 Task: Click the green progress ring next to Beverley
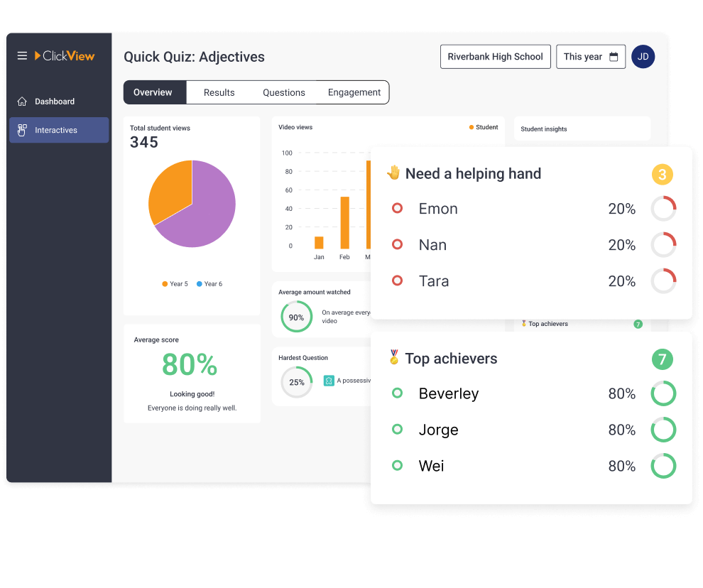[x=663, y=393]
